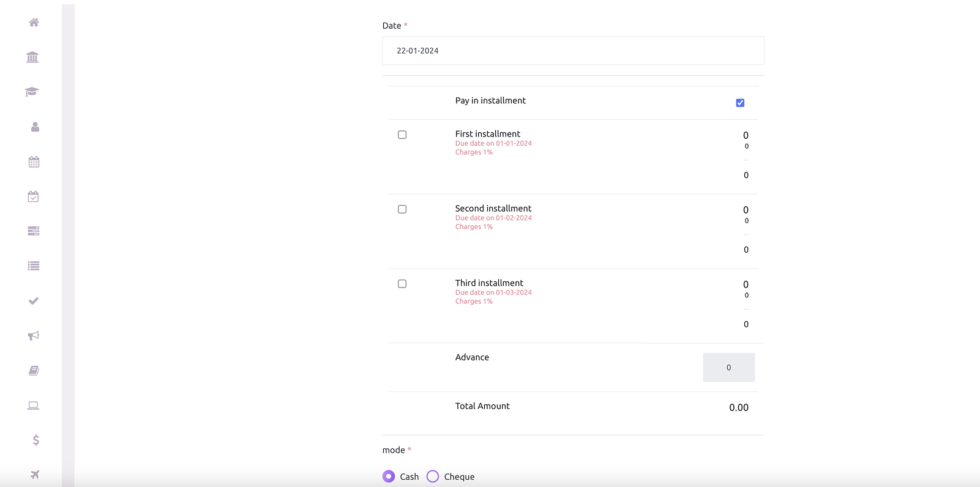Choose Cheque as payment mode
Image resolution: width=980 pixels, height=487 pixels.
pyautogui.click(x=433, y=477)
